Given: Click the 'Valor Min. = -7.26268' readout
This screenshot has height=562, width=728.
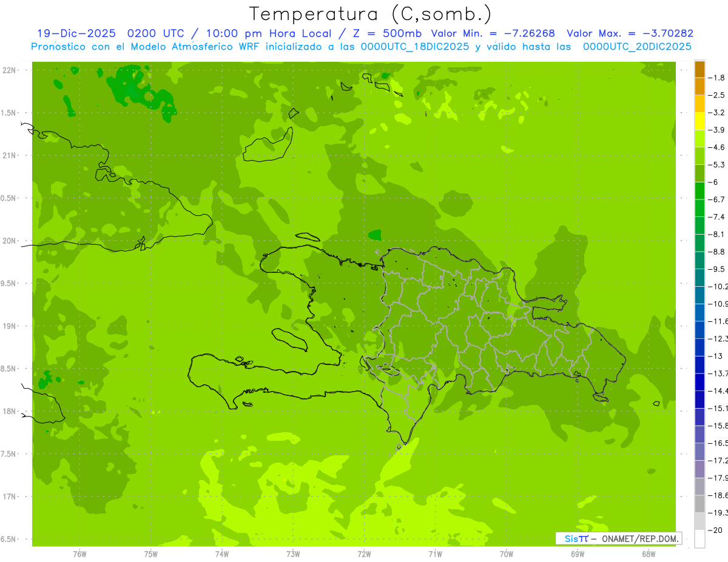Looking at the screenshot, I should point(493,33).
